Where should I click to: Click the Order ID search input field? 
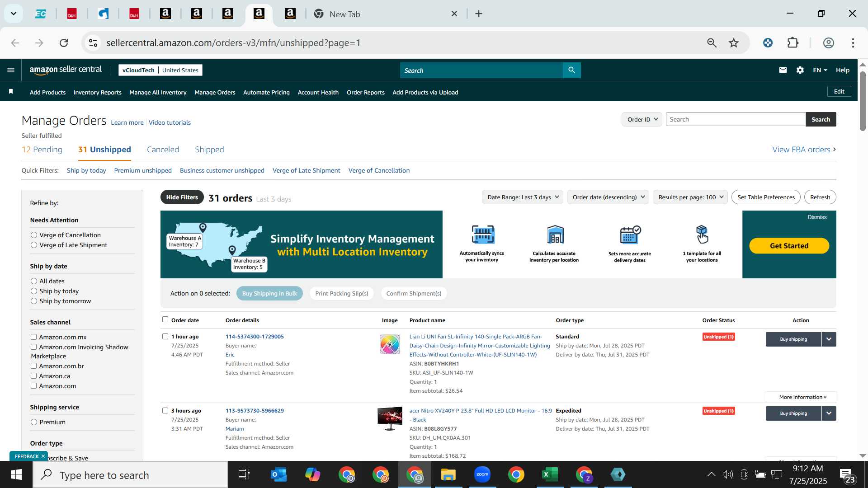tap(736, 119)
